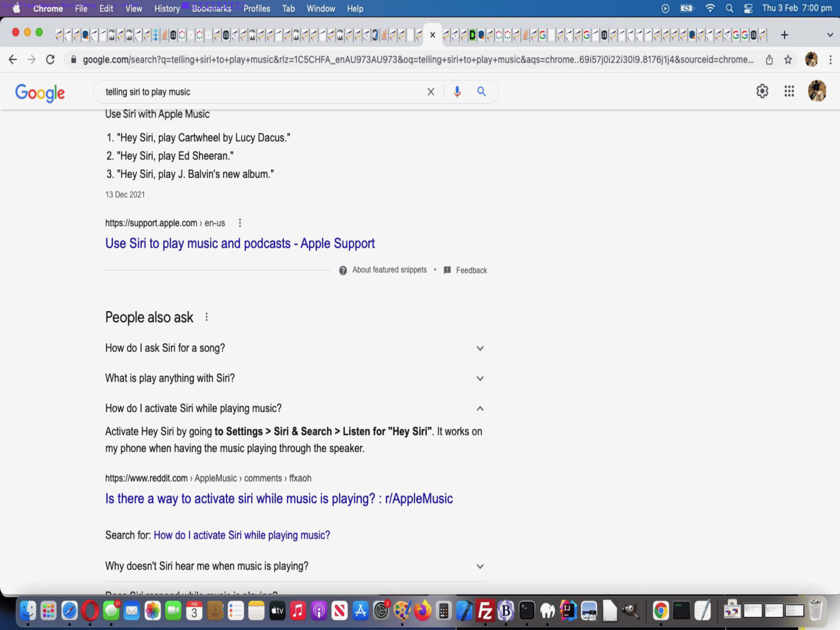Open the Apple TV app in Dock

[x=277, y=611]
